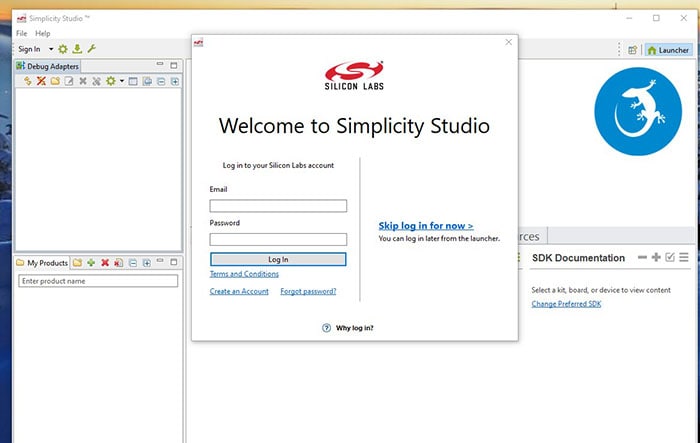Click the Email input field
Image resolution: width=700 pixels, height=443 pixels.
pyautogui.click(x=278, y=206)
